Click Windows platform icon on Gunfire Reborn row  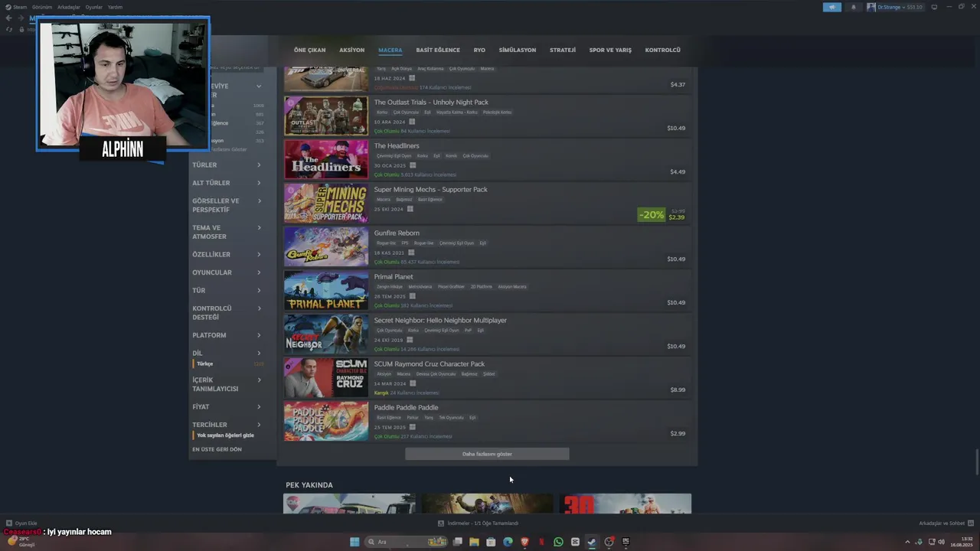(x=411, y=253)
